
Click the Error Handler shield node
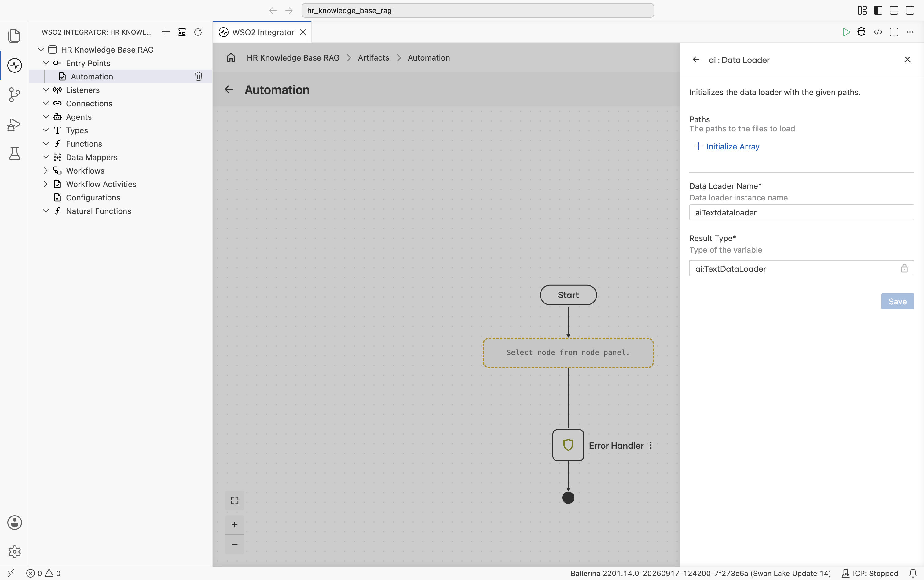click(x=568, y=445)
